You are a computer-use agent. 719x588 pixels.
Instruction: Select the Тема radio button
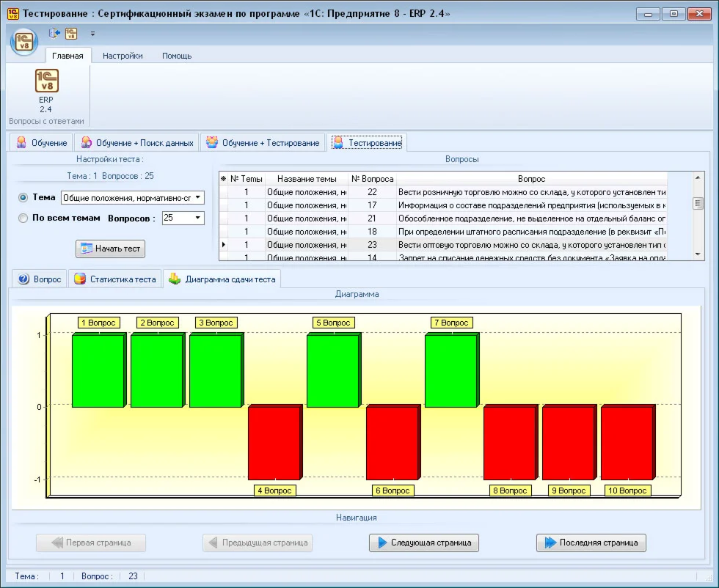pos(23,197)
